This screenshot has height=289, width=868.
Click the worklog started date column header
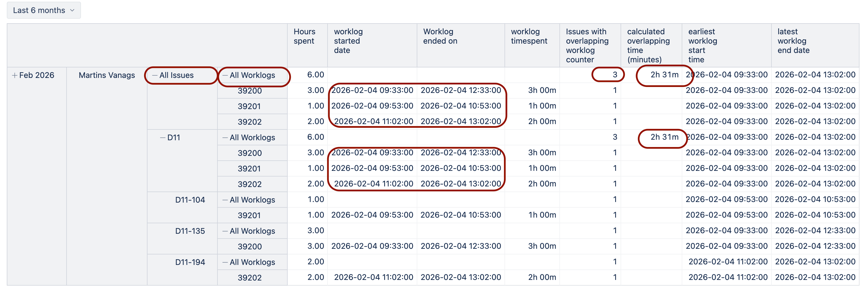[x=348, y=41]
